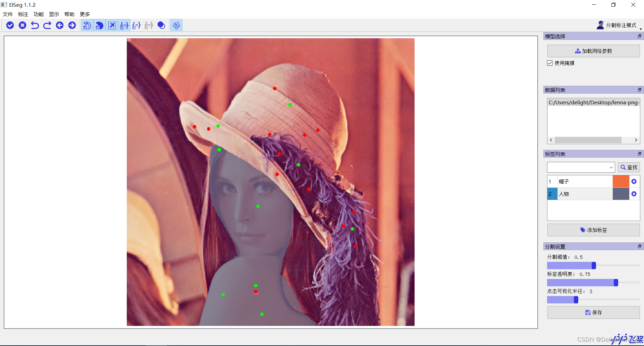Go to the next image
The height and width of the screenshot is (346, 644).
coord(72,25)
